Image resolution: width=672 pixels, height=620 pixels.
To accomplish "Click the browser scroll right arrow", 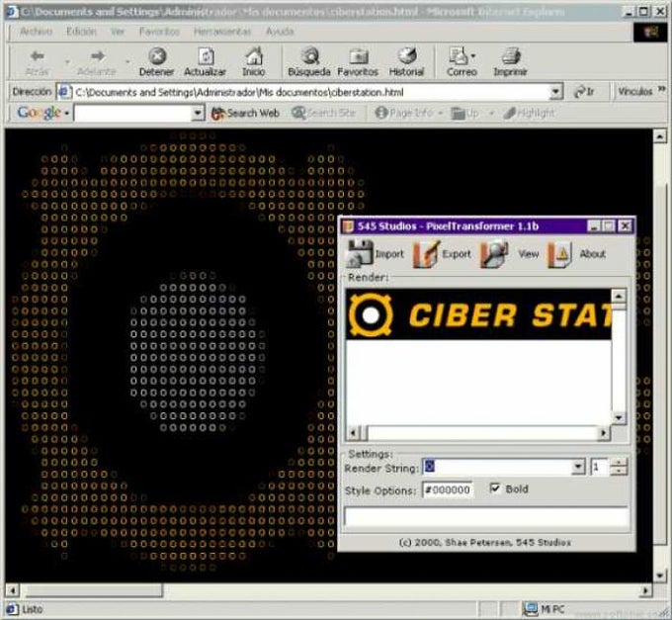I will (x=645, y=591).
